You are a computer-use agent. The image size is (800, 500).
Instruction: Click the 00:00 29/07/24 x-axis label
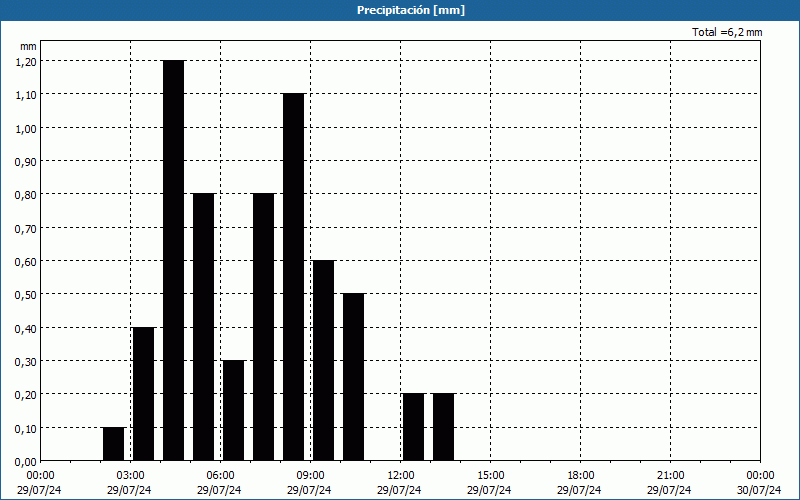40,483
